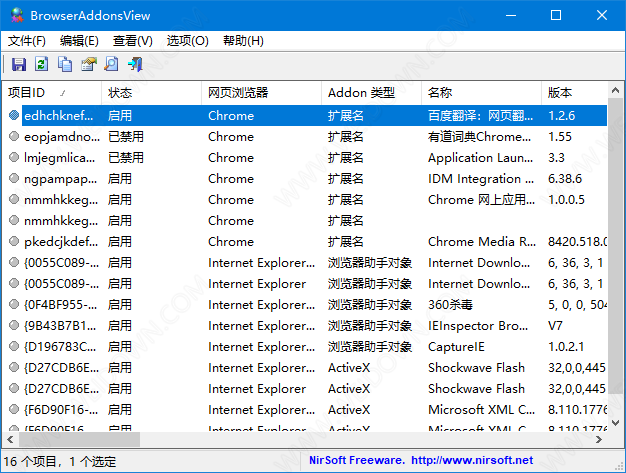Open the 帮助(H) menu
Image resolution: width=626 pixels, height=473 pixels.
[x=243, y=41]
